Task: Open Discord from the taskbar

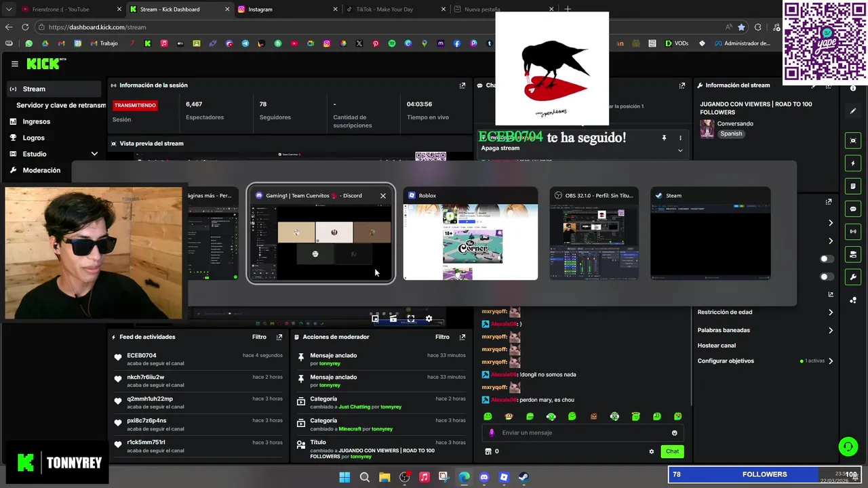Action: [x=484, y=477]
